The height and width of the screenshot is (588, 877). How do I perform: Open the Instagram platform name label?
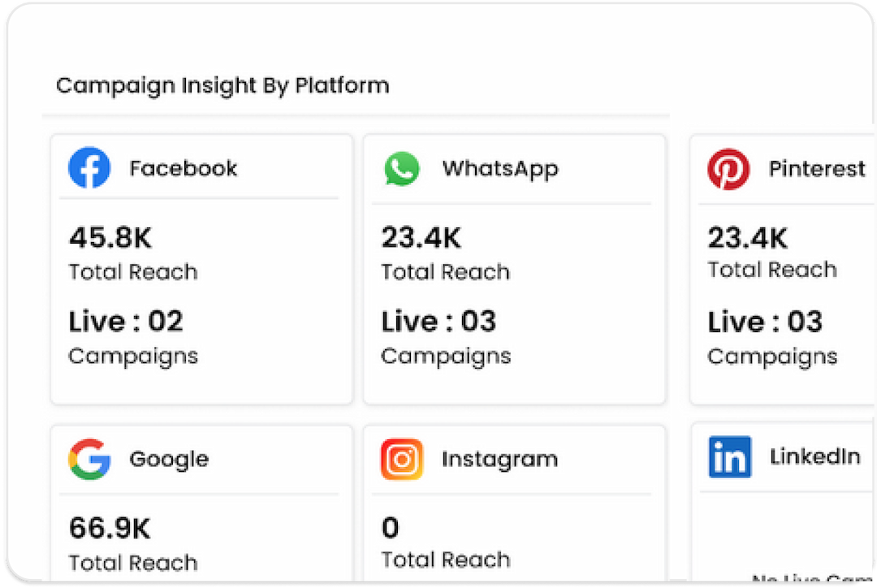pyautogui.click(x=499, y=459)
